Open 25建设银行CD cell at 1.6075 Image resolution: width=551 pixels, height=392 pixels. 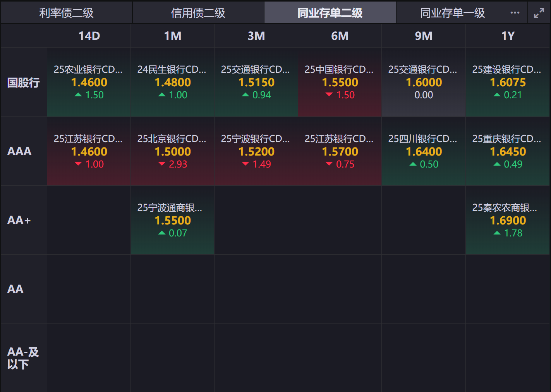click(508, 82)
